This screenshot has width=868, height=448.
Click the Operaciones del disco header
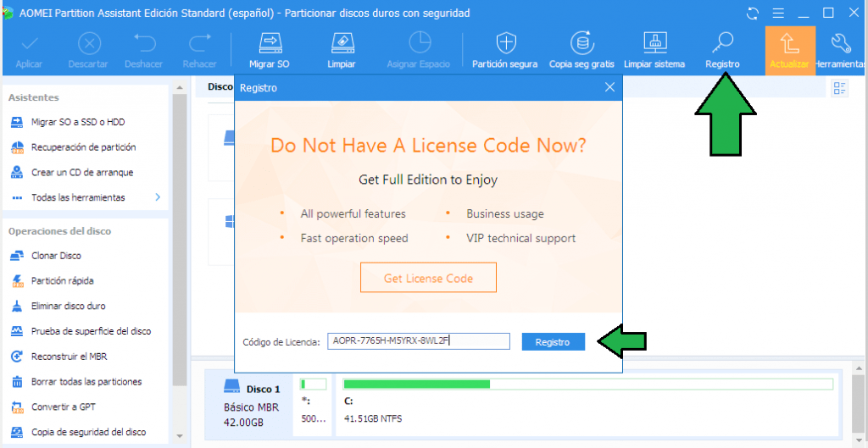(60, 231)
